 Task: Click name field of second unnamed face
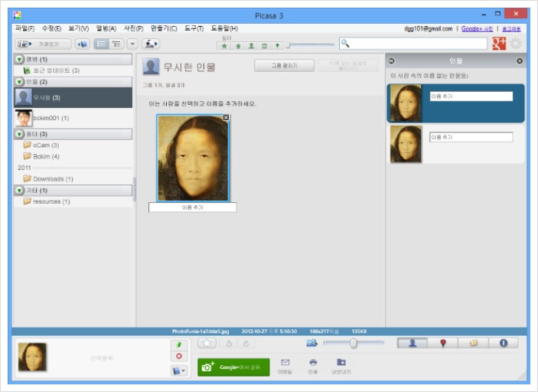click(x=471, y=137)
